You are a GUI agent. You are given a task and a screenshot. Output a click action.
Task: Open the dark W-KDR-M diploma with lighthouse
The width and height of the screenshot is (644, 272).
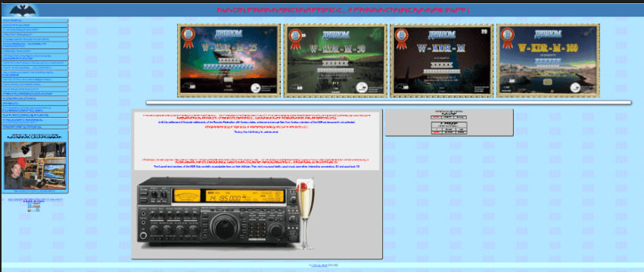click(441, 60)
